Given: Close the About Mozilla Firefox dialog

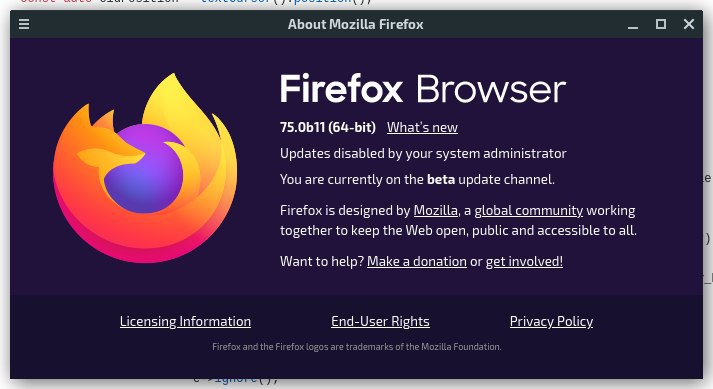Looking at the screenshot, I should 689,24.
